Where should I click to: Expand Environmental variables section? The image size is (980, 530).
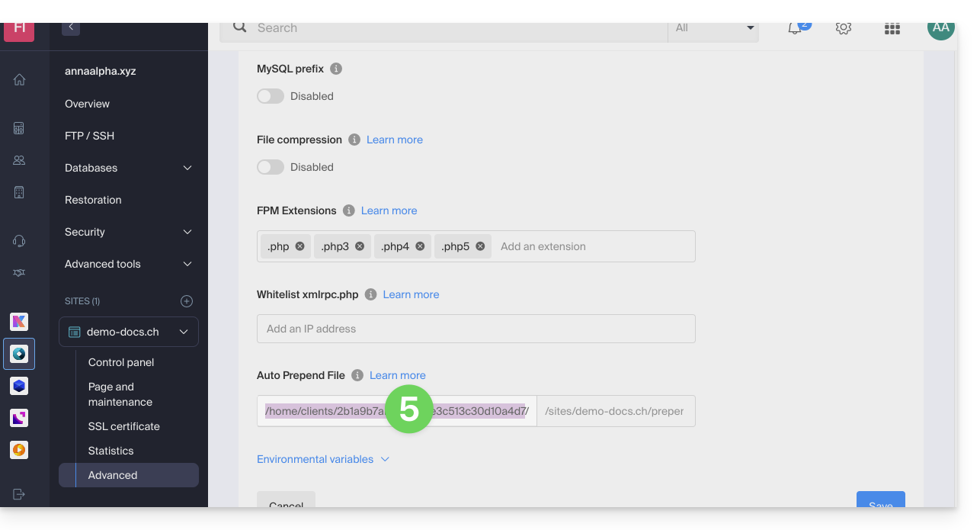point(323,459)
